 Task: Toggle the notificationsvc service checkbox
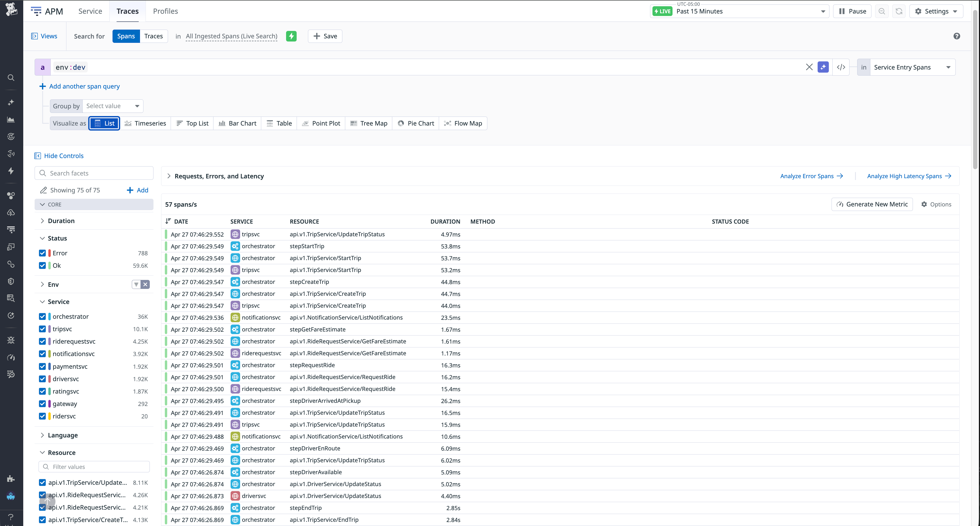[x=42, y=354]
